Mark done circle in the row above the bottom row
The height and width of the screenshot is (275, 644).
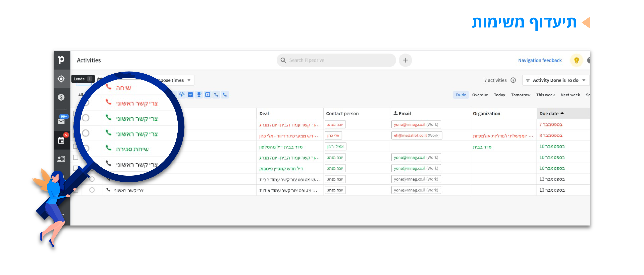click(92, 179)
